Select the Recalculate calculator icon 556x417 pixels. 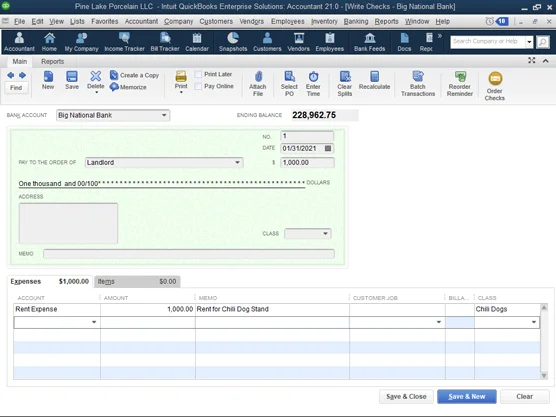click(x=374, y=77)
